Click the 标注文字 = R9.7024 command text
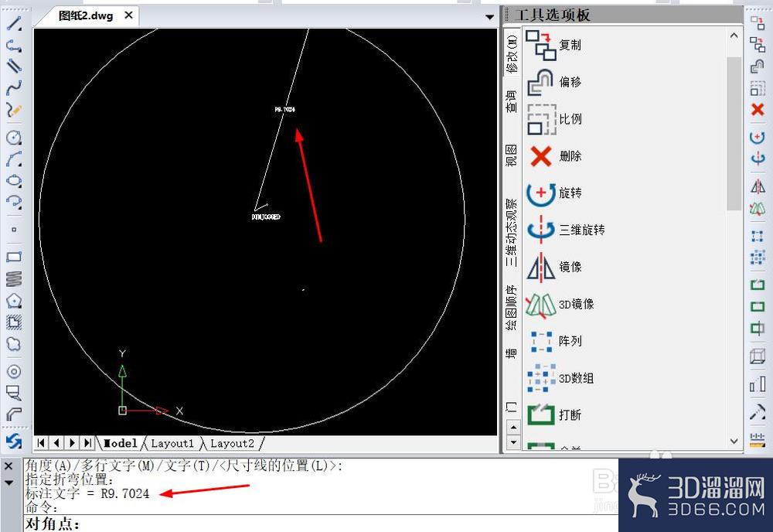 (x=87, y=493)
